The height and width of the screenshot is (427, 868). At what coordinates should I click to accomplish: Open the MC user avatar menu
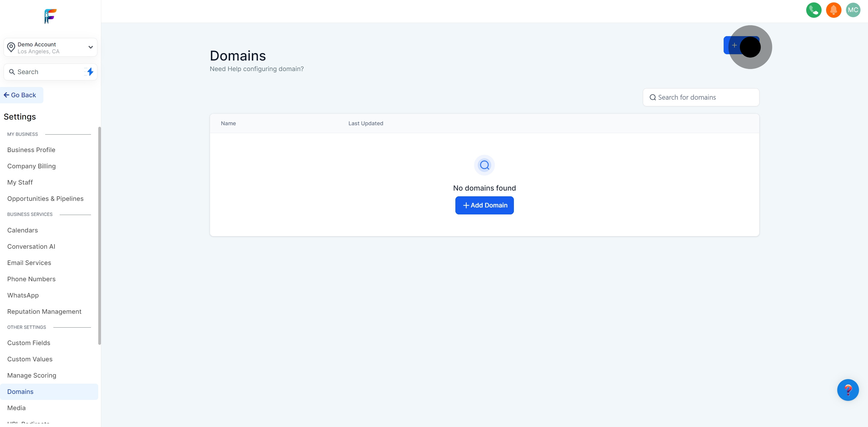(x=853, y=10)
